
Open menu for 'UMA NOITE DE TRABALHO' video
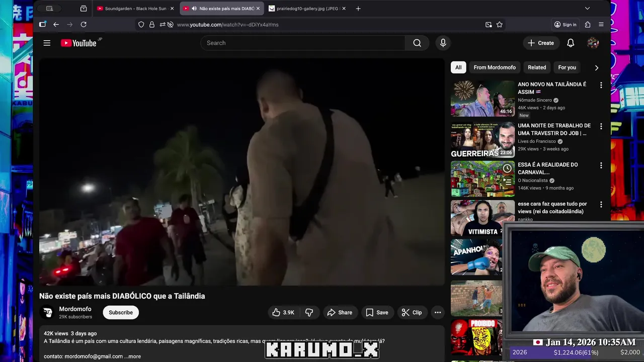601,126
